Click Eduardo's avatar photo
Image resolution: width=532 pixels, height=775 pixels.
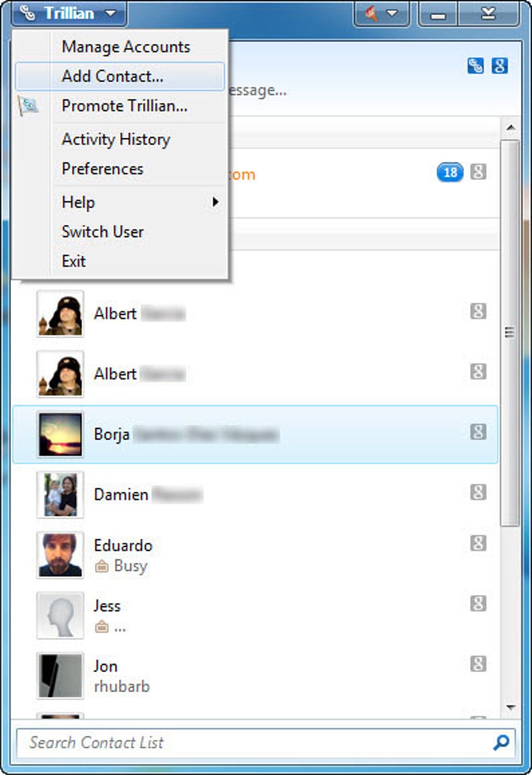click(60, 555)
